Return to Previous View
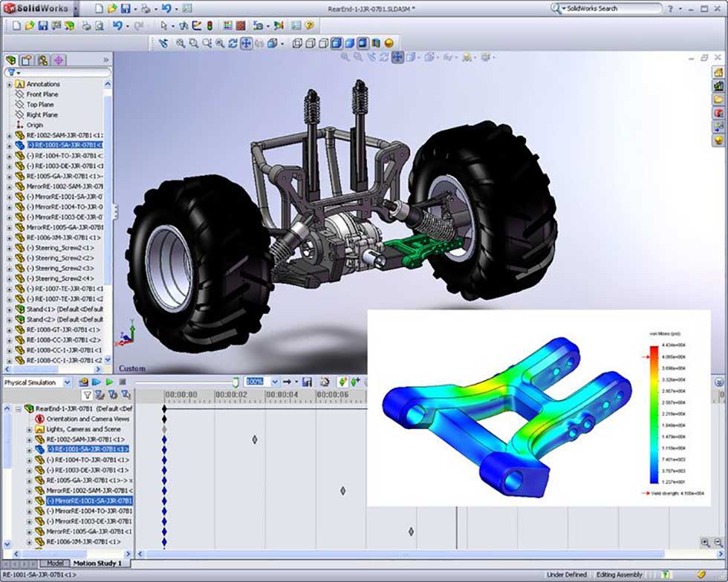The width and height of the screenshot is (728, 582). tap(163, 43)
